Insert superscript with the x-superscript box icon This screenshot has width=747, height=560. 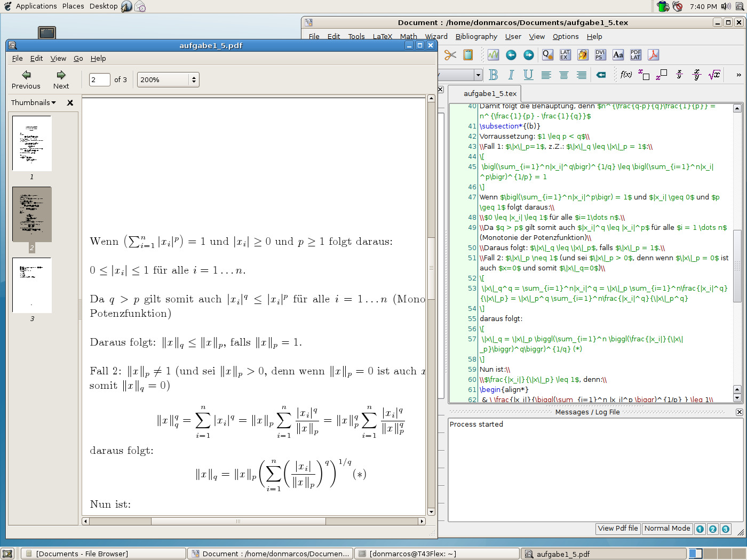[662, 75]
